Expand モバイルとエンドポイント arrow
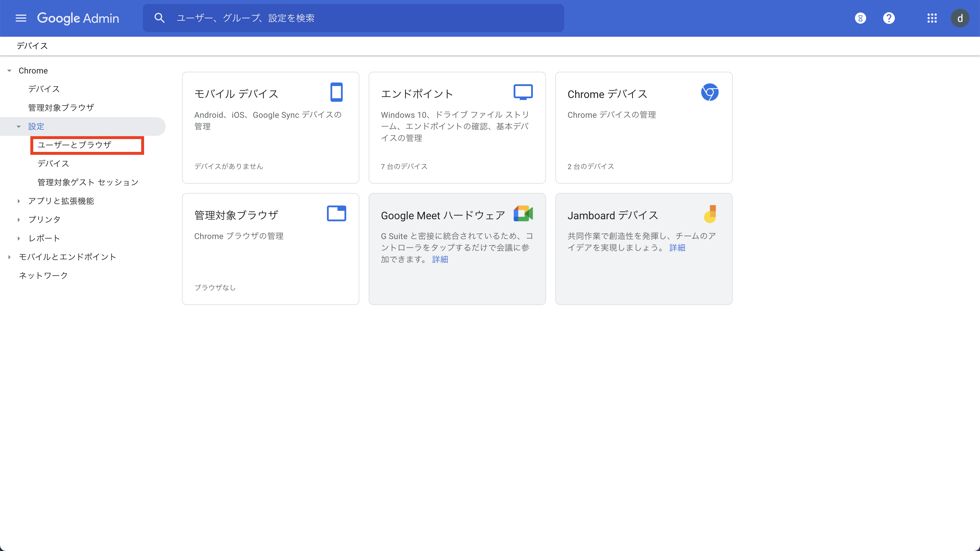980x551 pixels. [x=10, y=257]
